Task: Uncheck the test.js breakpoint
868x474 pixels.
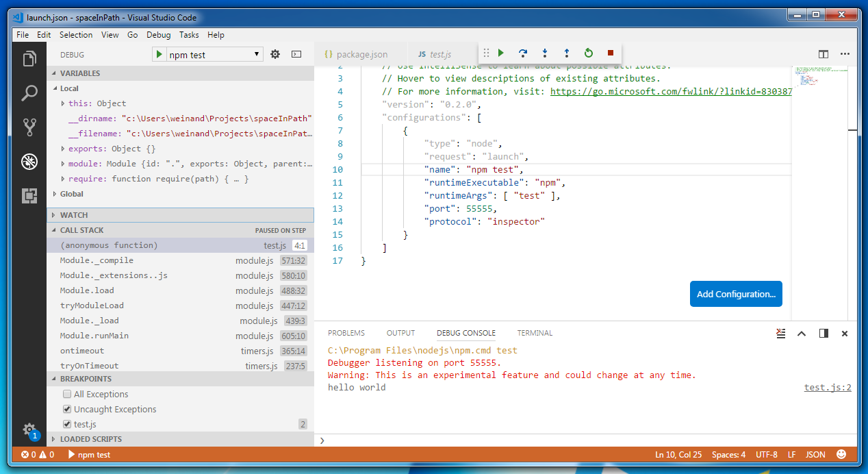Action: click(66, 424)
